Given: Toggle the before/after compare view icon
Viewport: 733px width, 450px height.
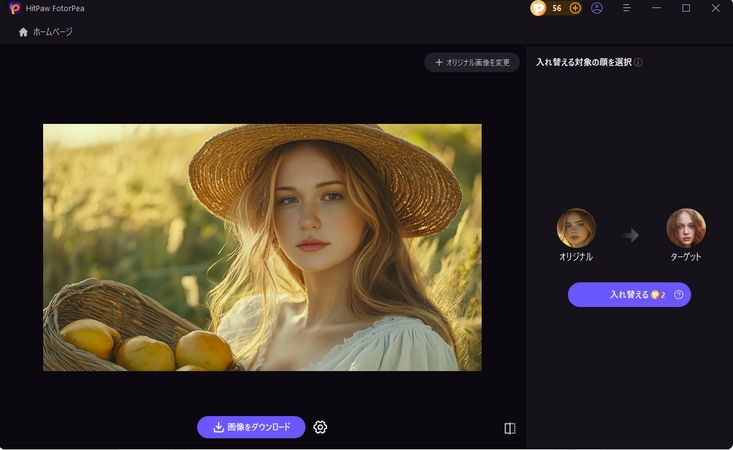Looking at the screenshot, I should (510, 428).
